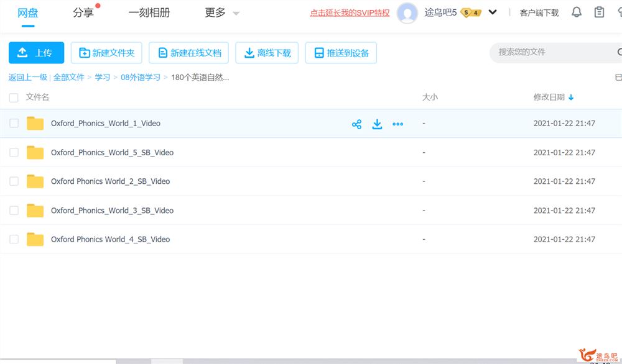This screenshot has height=364, width=622.
Task: Open the clipboard task list icon
Action: (599, 12)
